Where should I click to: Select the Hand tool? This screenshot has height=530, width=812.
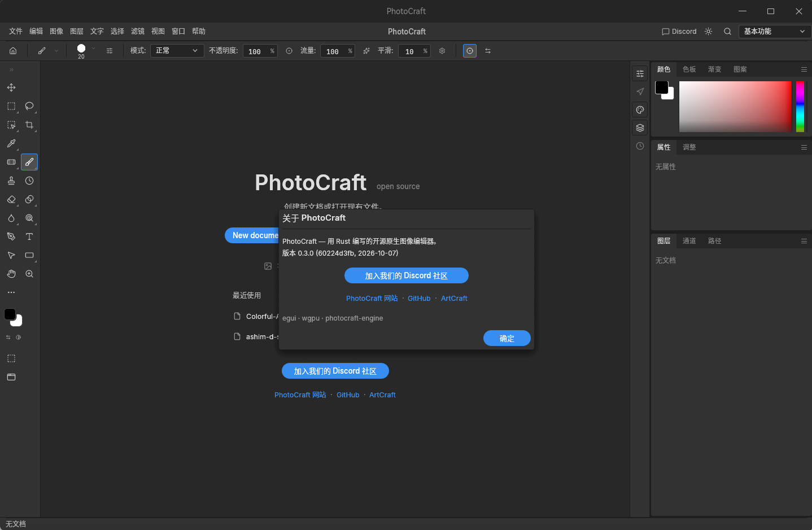(11, 274)
